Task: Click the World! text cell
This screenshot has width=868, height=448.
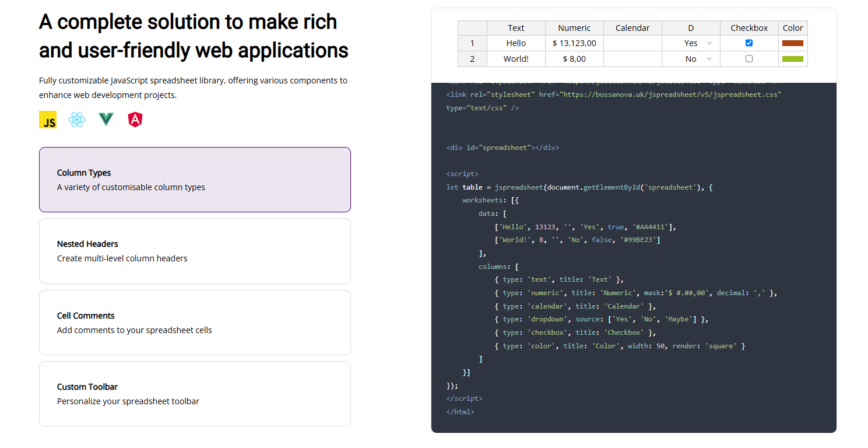Action: pyautogui.click(x=516, y=59)
